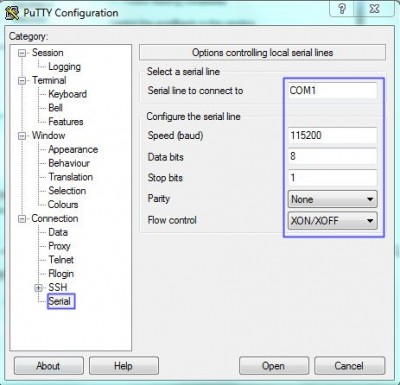
Task: Open the Parity dropdown
Action: pyautogui.click(x=332, y=199)
